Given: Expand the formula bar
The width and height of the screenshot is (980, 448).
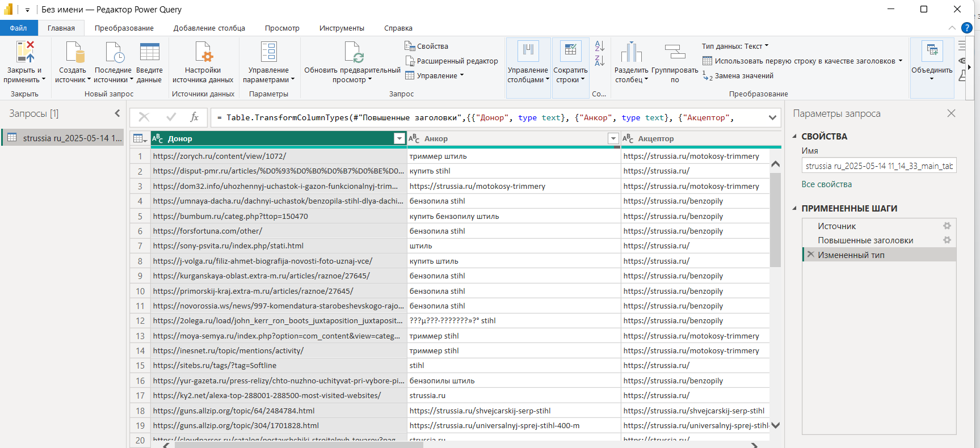Looking at the screenshot, I should [772, 117].
